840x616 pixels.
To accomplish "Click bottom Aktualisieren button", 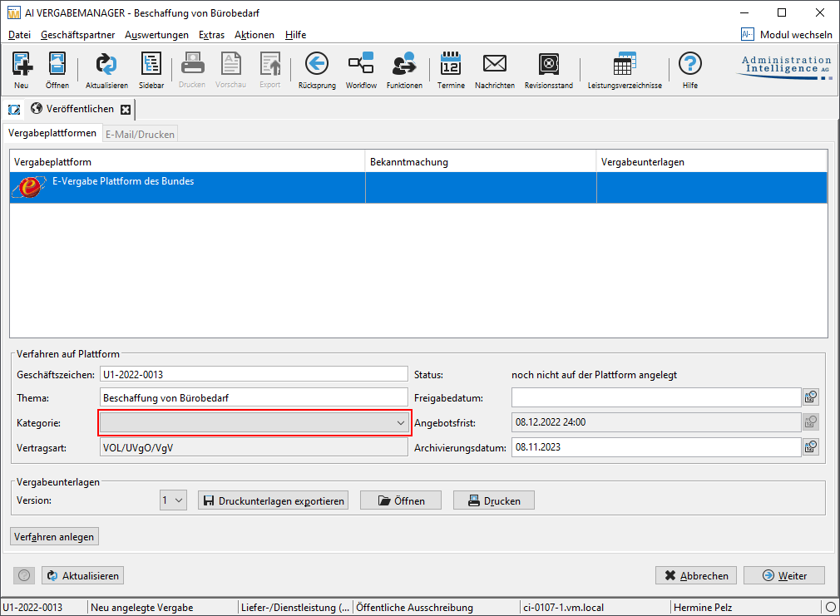I will coord(83,575).
